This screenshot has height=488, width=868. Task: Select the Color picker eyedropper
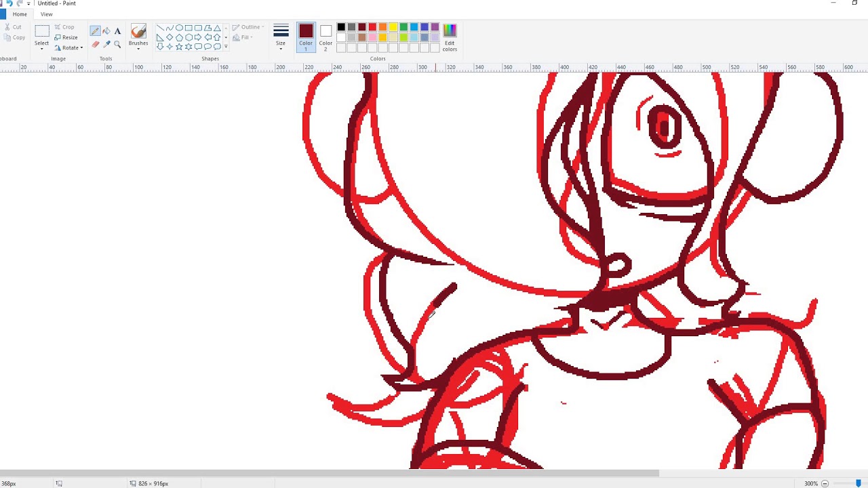pyautogui.click(x=106, y=44)
